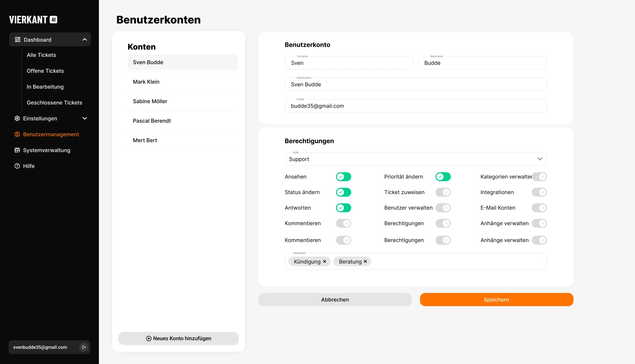Select the Sabine Möller account
This screenshot has width=635, height=364.
150,101
